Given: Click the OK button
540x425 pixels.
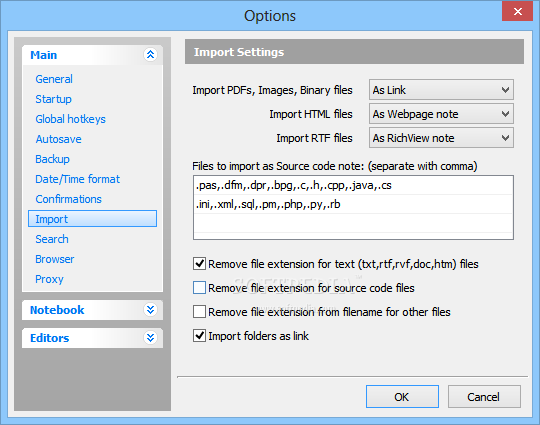Looking at the screenshot, I should pos(402,397).
